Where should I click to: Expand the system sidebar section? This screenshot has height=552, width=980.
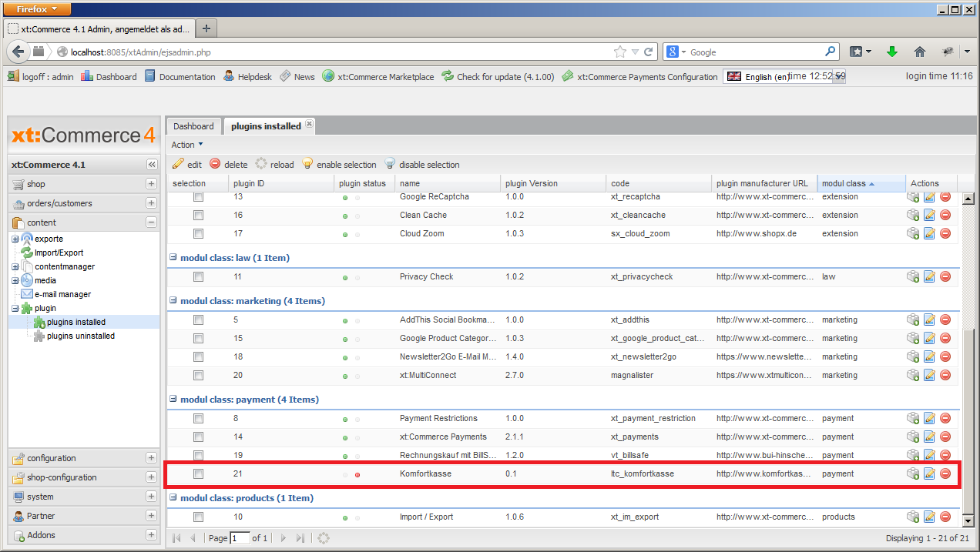pos(151,497)
